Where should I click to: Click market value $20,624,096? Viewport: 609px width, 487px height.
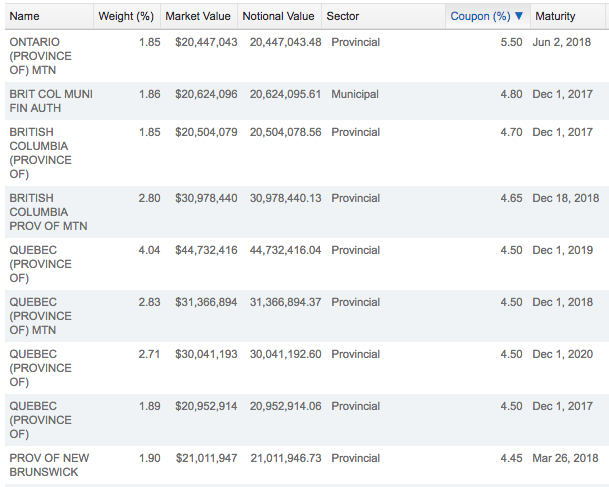click(206, 94)
